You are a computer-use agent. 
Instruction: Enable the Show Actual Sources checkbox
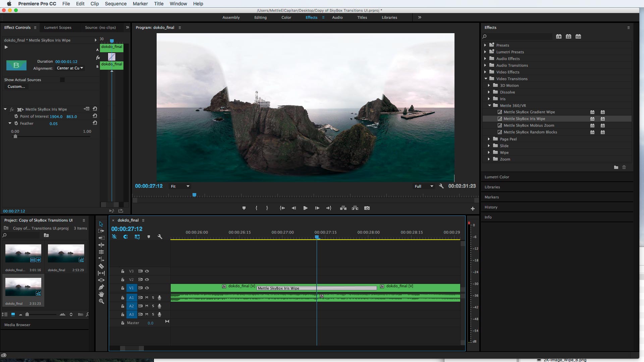(x=62, y=80)
